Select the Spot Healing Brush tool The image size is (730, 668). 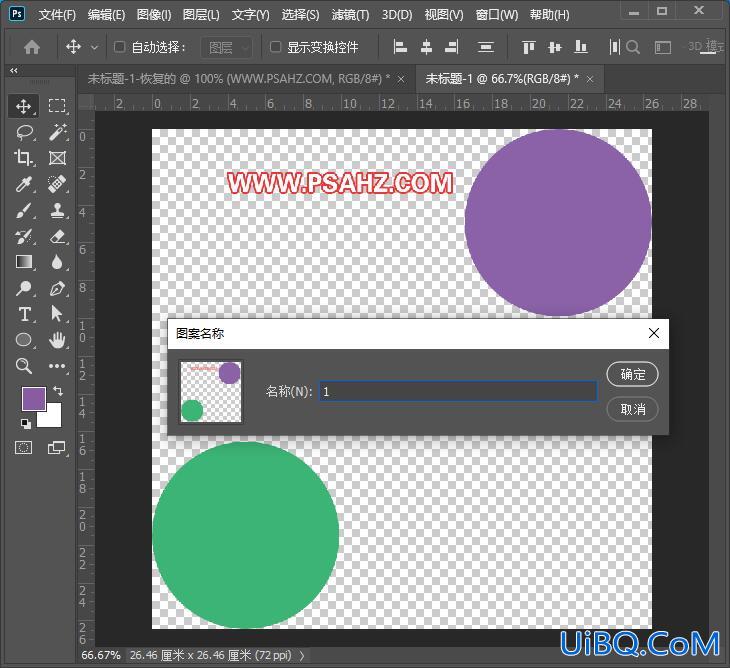(x=57, y=184)
